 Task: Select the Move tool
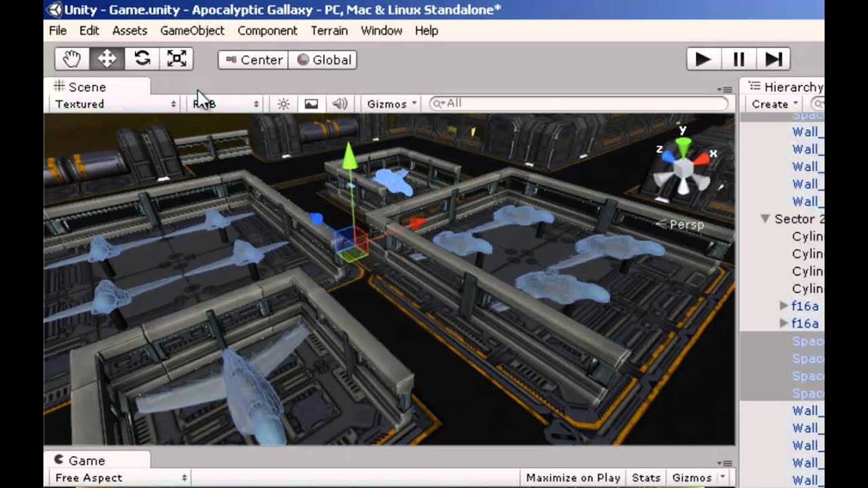(107, 59)
